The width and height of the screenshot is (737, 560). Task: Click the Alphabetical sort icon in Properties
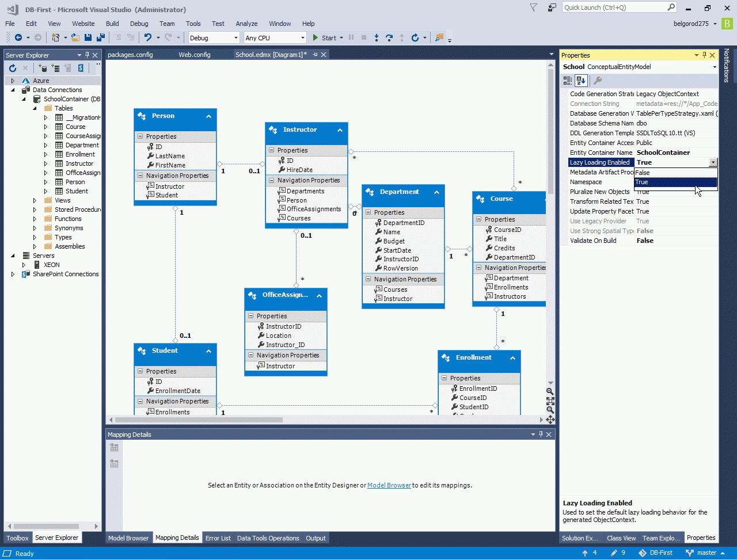[x=581, y=81]
